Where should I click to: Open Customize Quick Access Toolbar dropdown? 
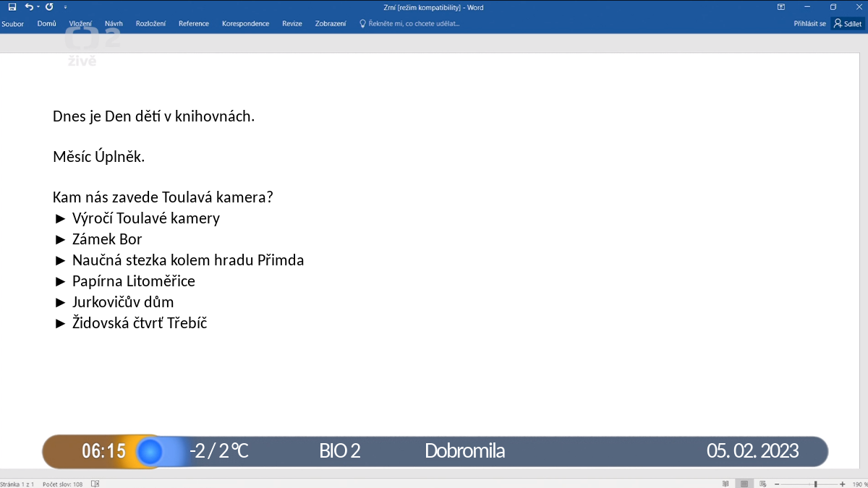click(65, 7)
